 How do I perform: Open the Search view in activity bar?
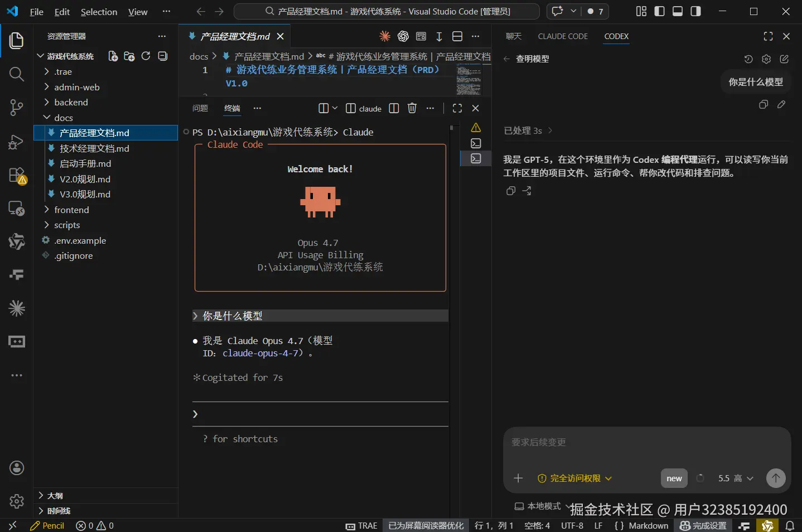(x=17, y=74)
